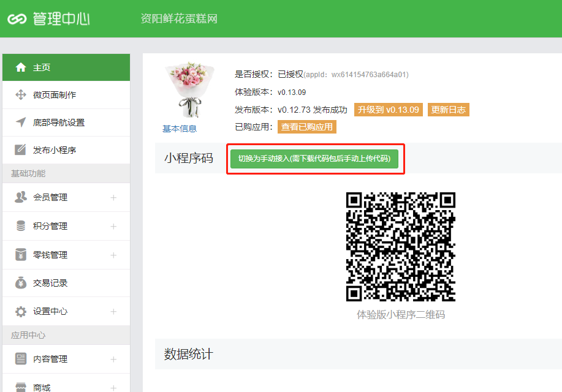Expand the 积分管理 plus sign
This screenshot has height=392, width=562.
tap(113, 226)
